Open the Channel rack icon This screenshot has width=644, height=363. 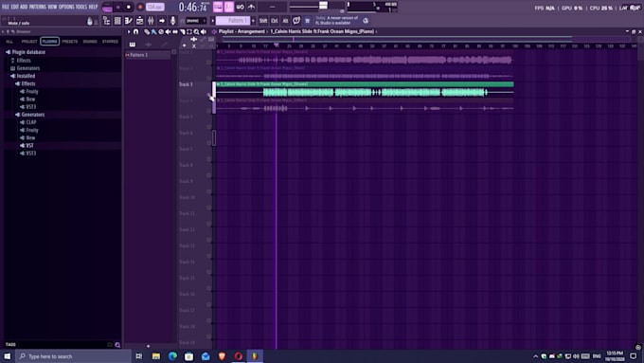tap(139, 21)
